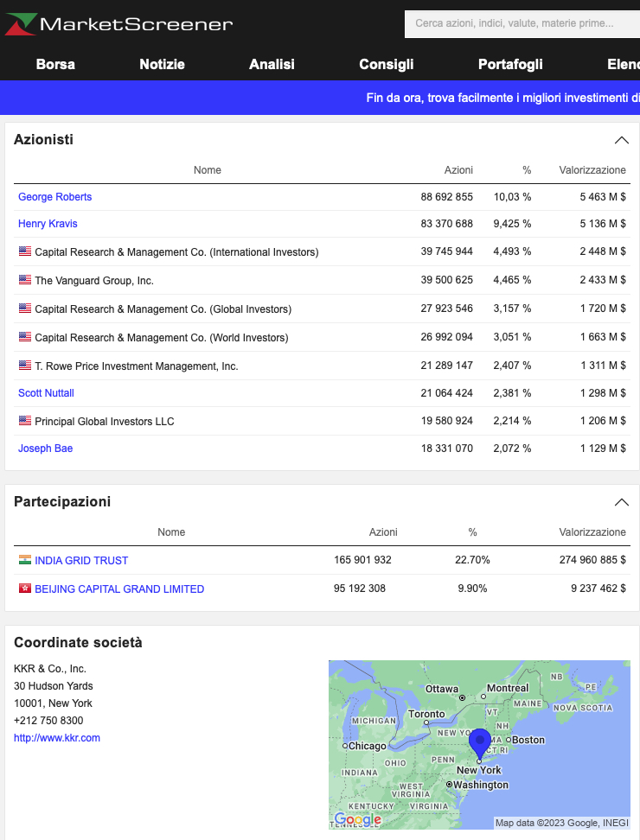The height and width of the screenshot is (840, 640).
Task: Click Azioni column header in Partecipazioni table
Action: pyautogui.click(x=383, y=532)
